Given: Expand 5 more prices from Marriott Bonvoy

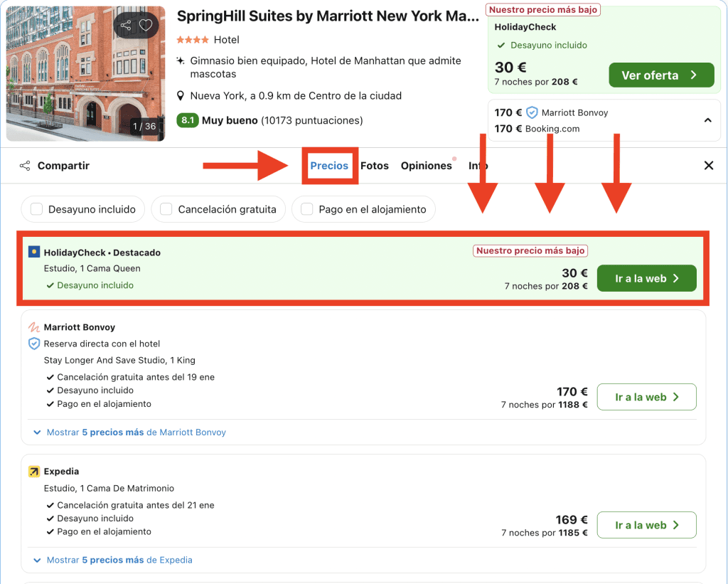Looking at the screenshot, I should (130, 432).
